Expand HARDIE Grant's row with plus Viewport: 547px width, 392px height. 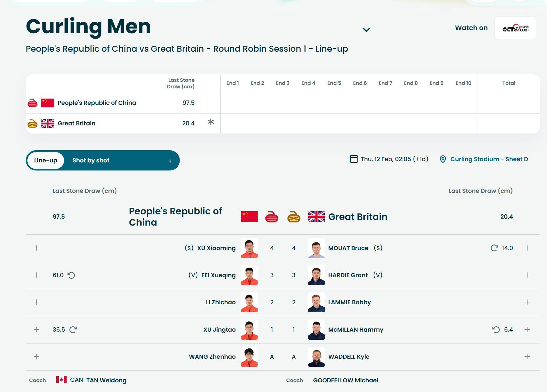[527, 275]
